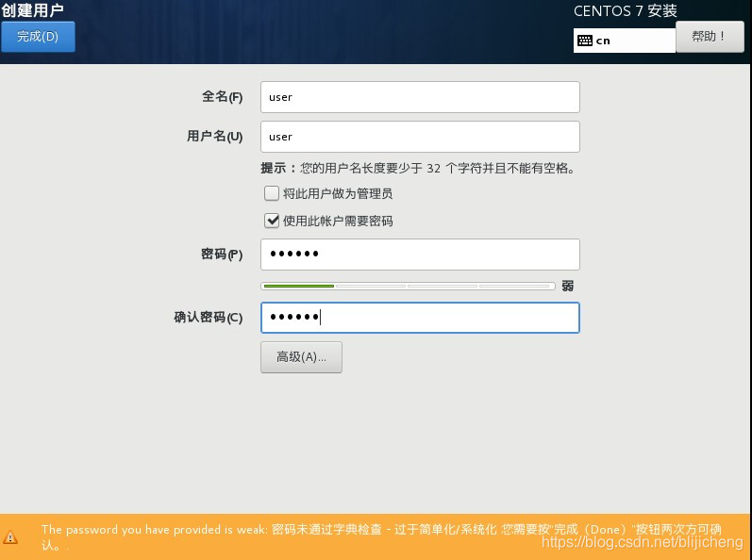Click the cn keyboard layout indicator
Screen dimensions: 752x560
click(625, 41)
